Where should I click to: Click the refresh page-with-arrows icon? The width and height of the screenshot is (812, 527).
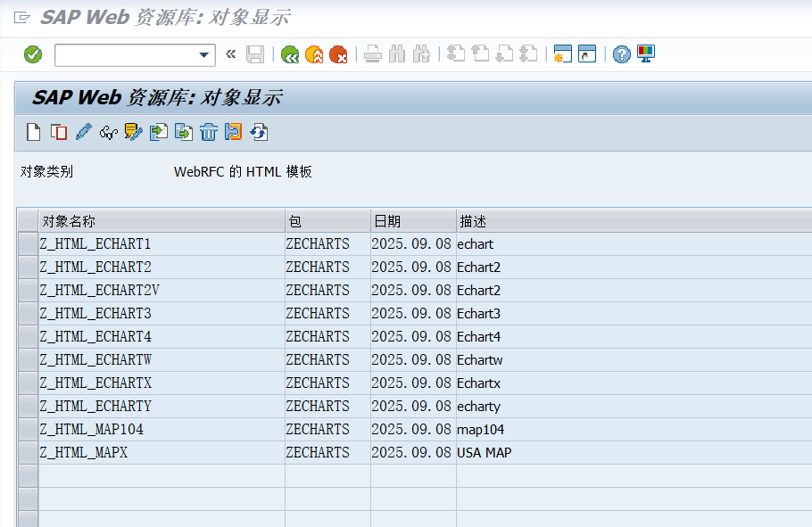[x=259, y=132]
